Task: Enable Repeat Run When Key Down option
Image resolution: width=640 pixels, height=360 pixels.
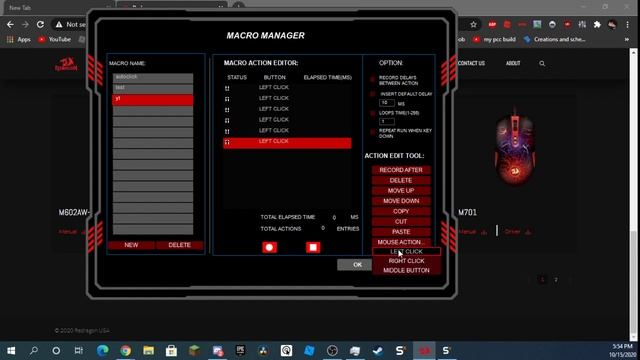Action: [x=373, y=132]
